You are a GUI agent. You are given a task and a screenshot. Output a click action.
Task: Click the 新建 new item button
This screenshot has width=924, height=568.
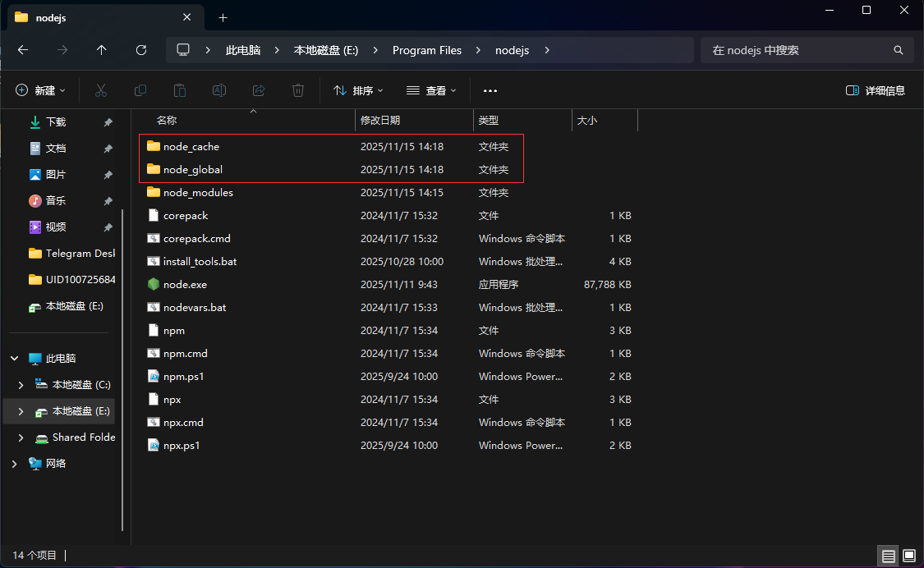point(40,90)
